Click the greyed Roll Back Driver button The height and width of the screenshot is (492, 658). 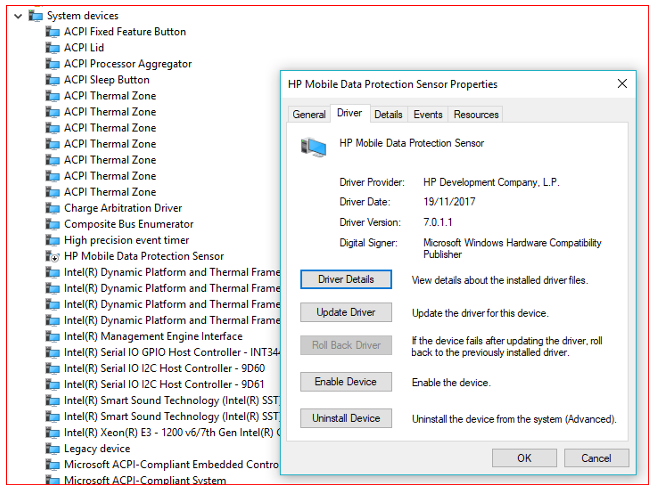(x=346, y=345)
